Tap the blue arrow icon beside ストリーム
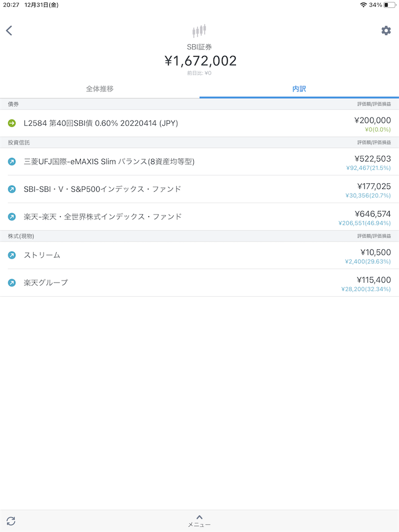 [x=12, y=255]
